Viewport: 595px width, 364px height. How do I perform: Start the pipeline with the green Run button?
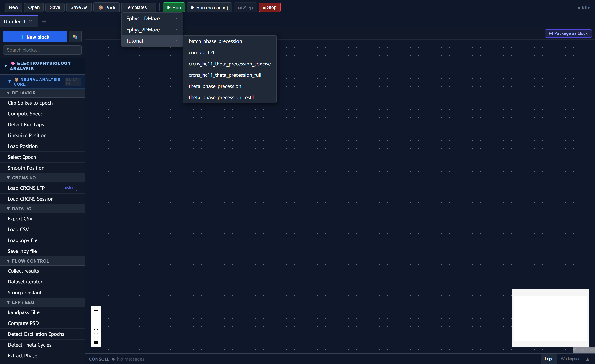tap(174, 8)
